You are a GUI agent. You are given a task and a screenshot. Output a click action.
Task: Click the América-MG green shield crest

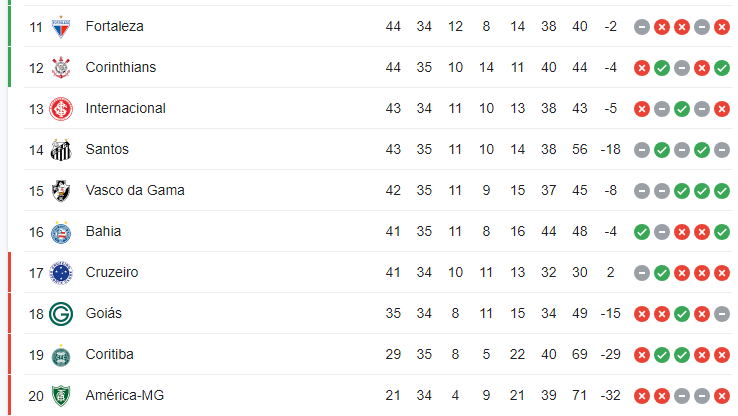point(61,396)
